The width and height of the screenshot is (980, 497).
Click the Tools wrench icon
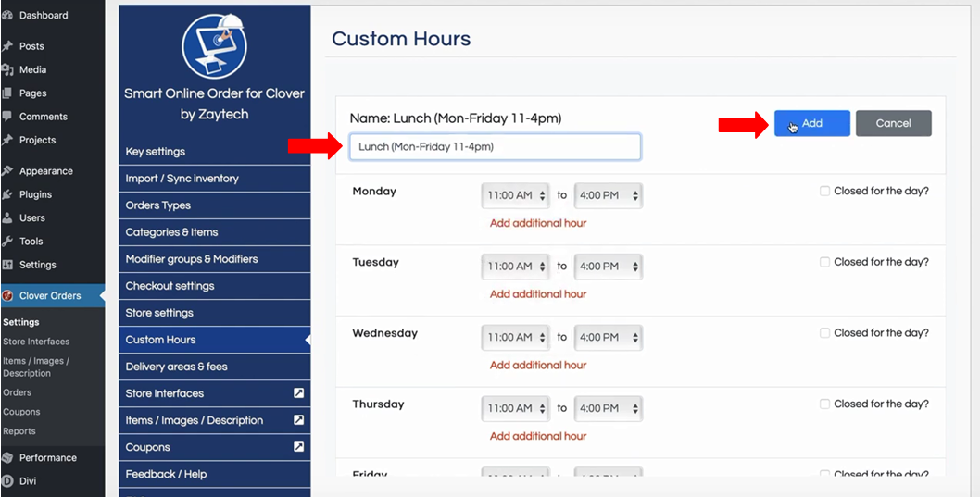7,241
